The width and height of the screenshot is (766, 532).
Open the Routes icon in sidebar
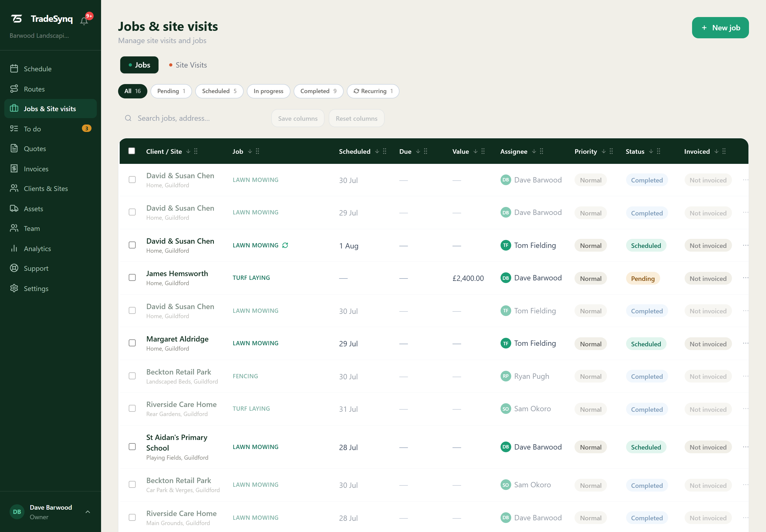pyautogui.click(x=14, y=89)
